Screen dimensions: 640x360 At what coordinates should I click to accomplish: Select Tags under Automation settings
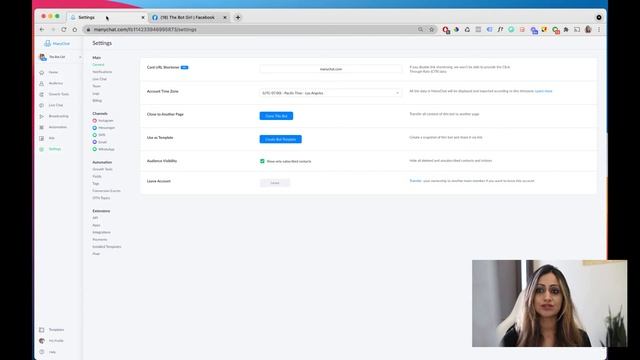click(x=96, y=184)
